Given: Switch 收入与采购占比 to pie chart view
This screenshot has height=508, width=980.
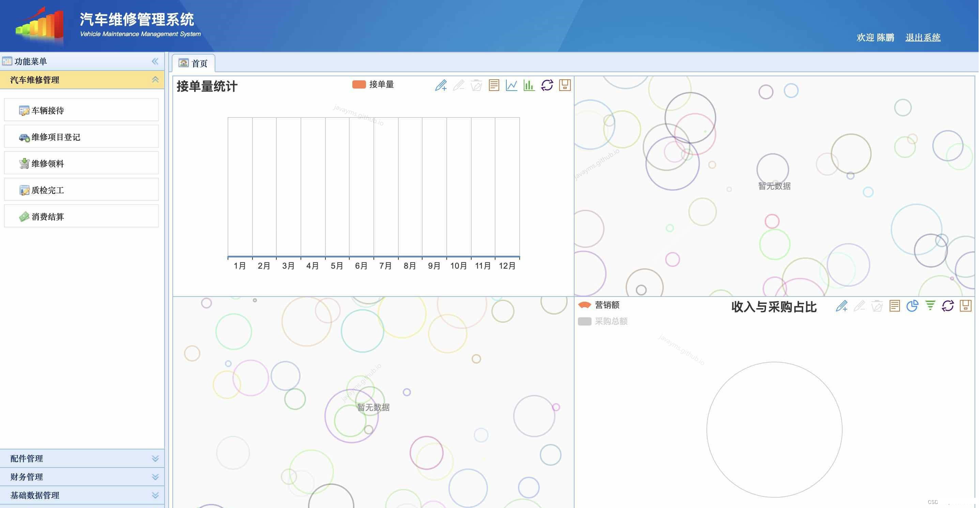Looking at the screenshot, I should coord(912,305).
